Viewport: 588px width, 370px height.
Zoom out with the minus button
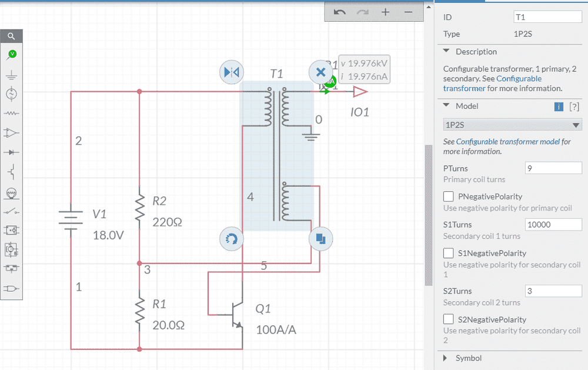point(408,12)
